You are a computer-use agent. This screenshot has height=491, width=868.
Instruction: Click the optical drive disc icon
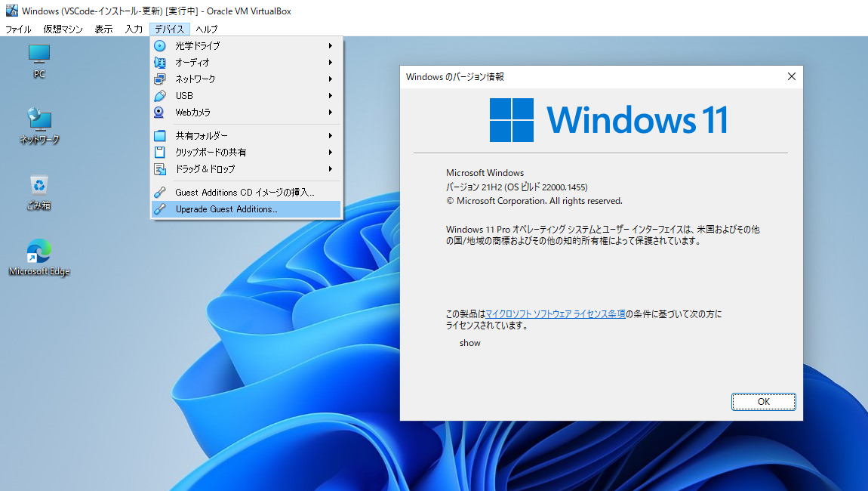tap(159, 46)
